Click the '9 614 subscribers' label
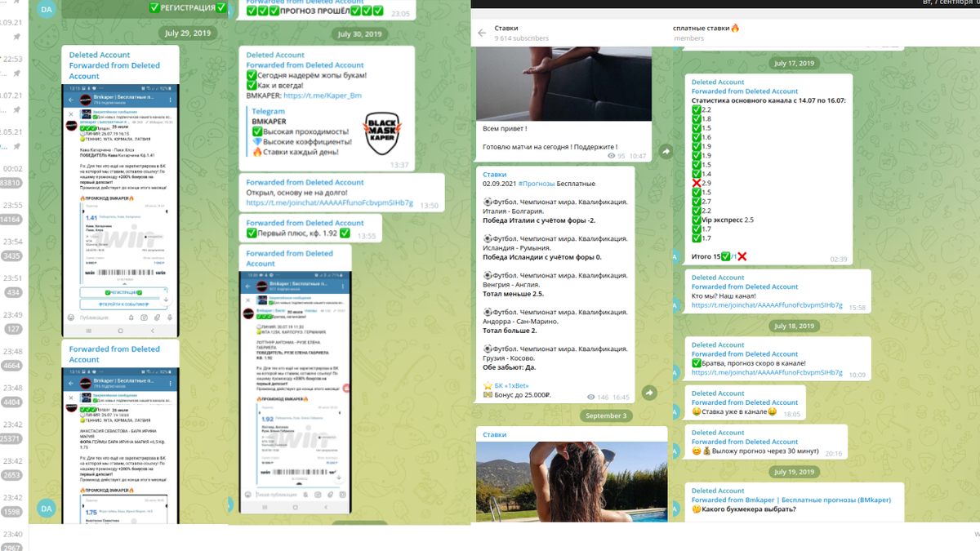This screenshot has width=980, height=551. [x=521, y=38]
